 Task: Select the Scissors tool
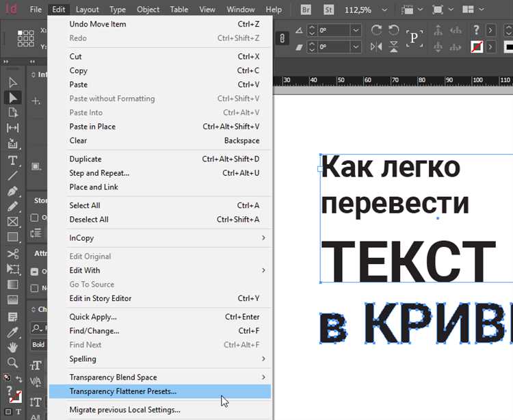point(12,254)
